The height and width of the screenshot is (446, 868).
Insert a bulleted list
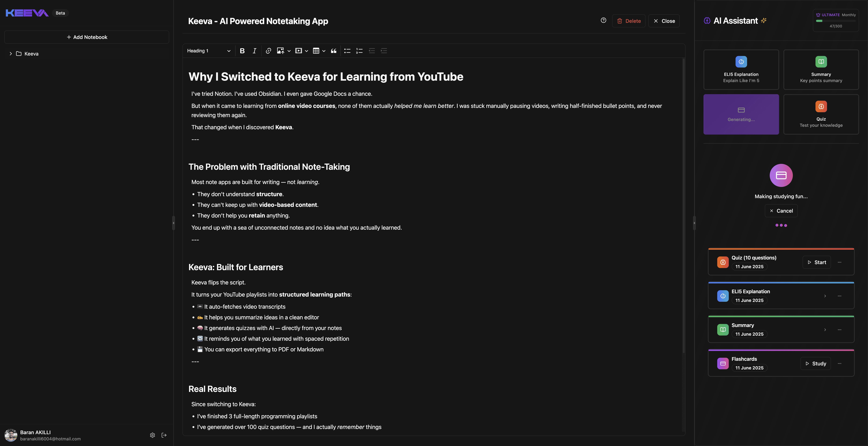point(347,51)
